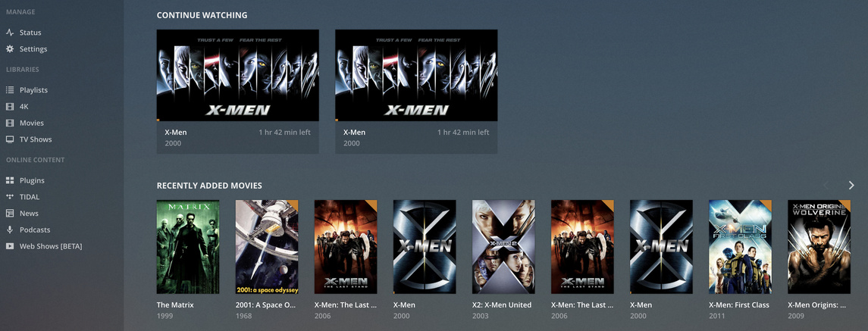Show next Recently Added Movies with right chevron
Viewport: 868px width, 331px height.
click(x=851, y=186)
